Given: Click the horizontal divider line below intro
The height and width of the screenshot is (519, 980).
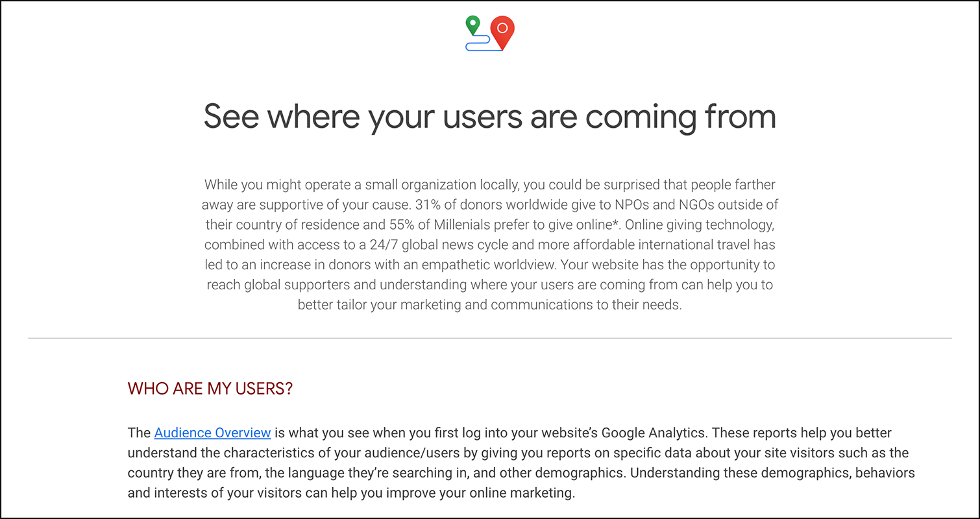Looking at the screenshot, I should [490, 338].
